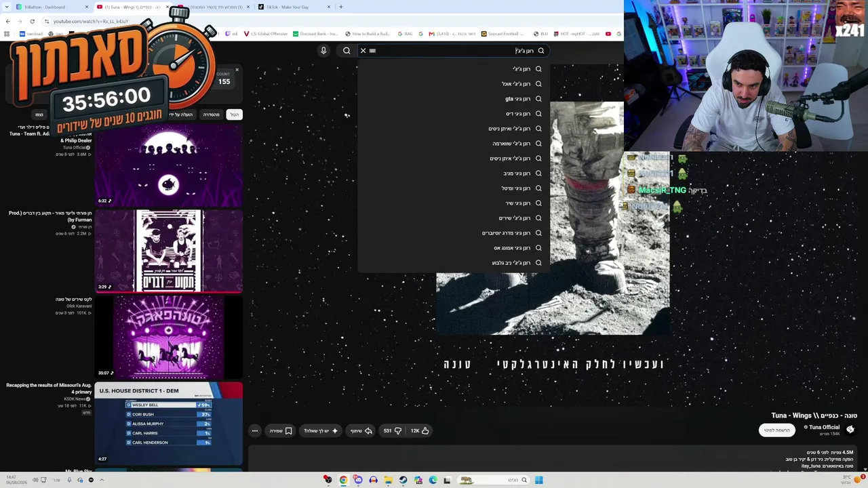Select the first suggestion 'רון ג'ינ'י'
Screen dimensions: 868x488
[x=453, y=69]
